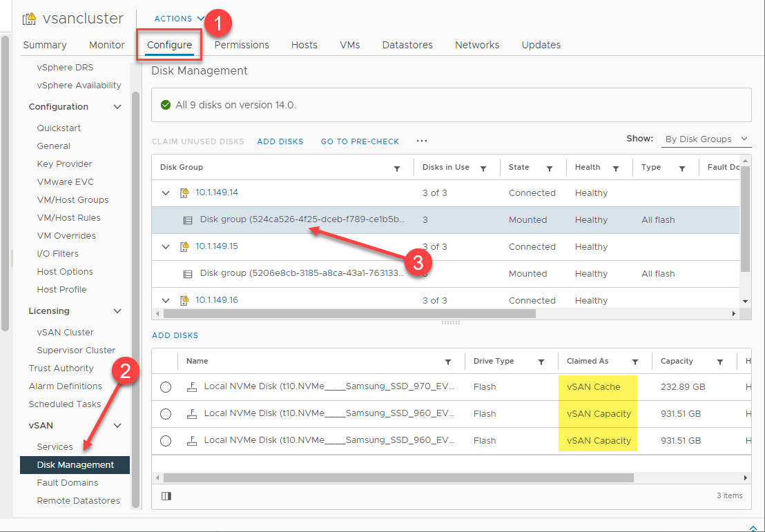Click the filter icon in State column
Image resolution: width=765 pixels, height=532 pixels.
point(550,168)
